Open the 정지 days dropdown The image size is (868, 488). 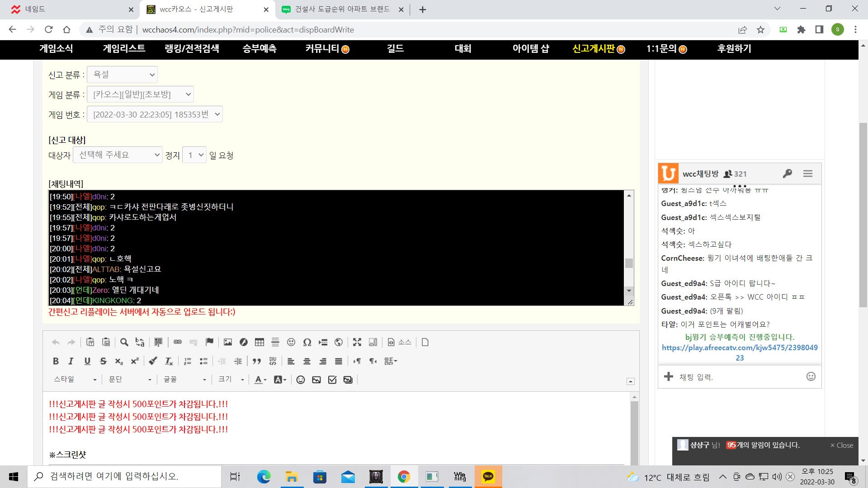coord(194,155)
